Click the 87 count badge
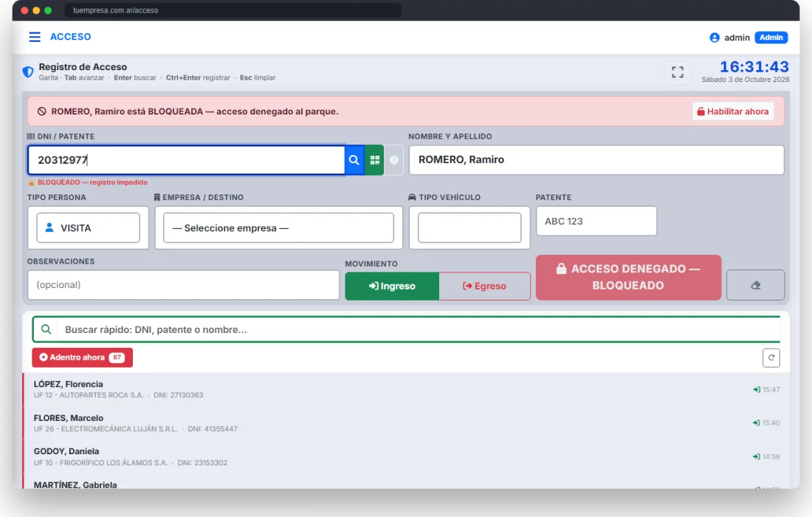 117,357
